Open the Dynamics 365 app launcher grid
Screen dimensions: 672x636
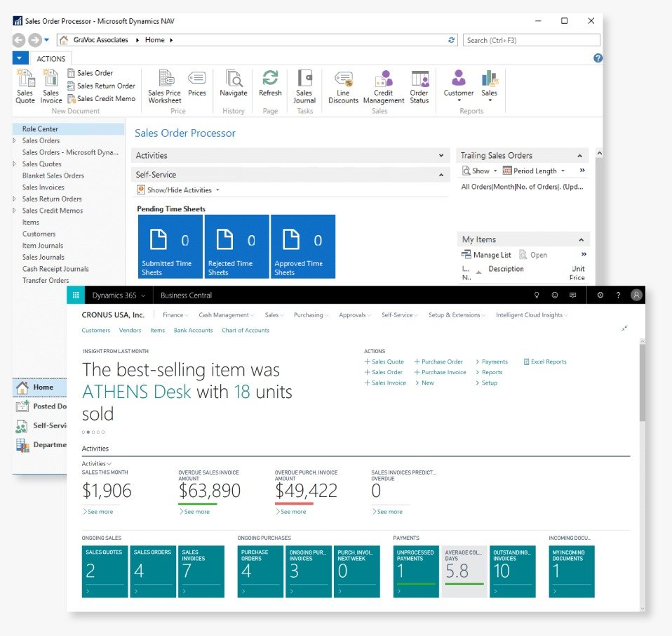(76, 296)
